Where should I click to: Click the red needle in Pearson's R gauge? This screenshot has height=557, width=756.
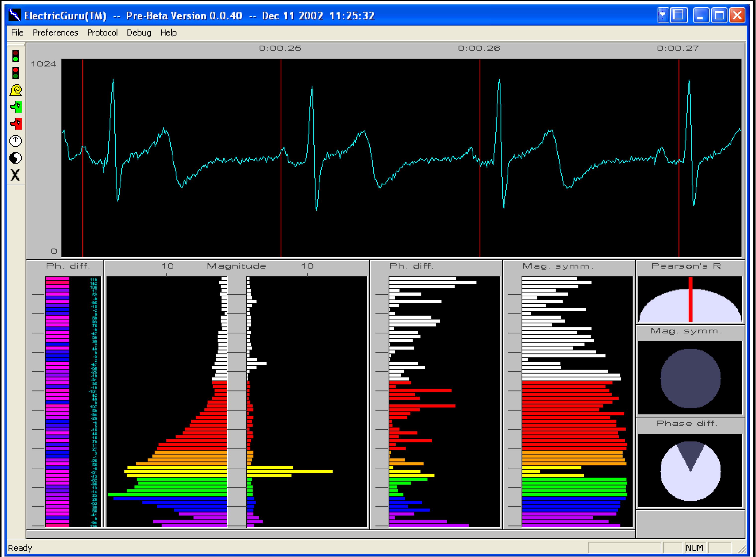(x=690, y=299)
